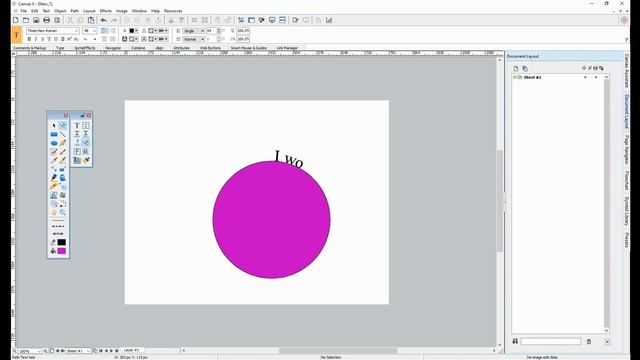Select the arrow line style in toolbox

pos(58,233)
